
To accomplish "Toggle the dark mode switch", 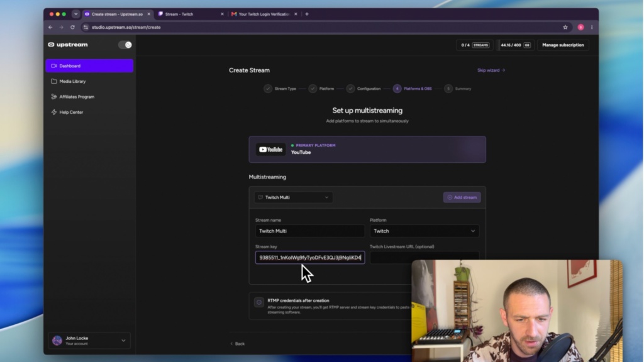I will tap(125, 45).
